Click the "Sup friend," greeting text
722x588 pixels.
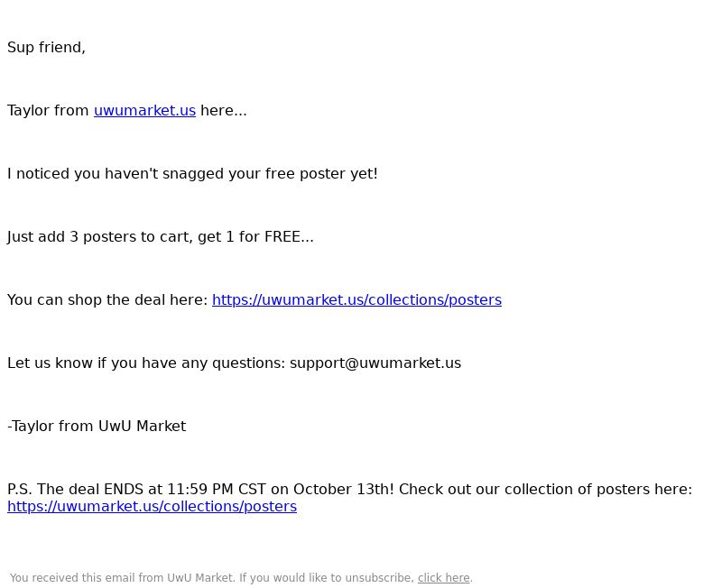point(47,48)
